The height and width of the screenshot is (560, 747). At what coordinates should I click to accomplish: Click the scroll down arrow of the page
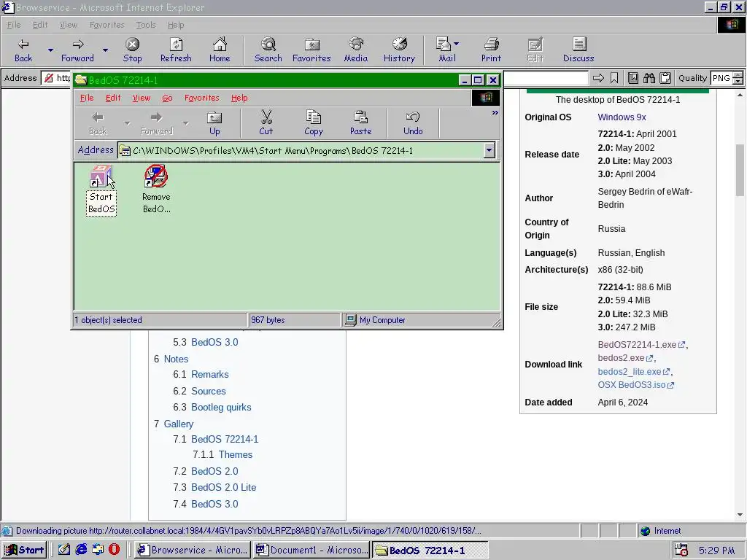click(x=740, y=515)
